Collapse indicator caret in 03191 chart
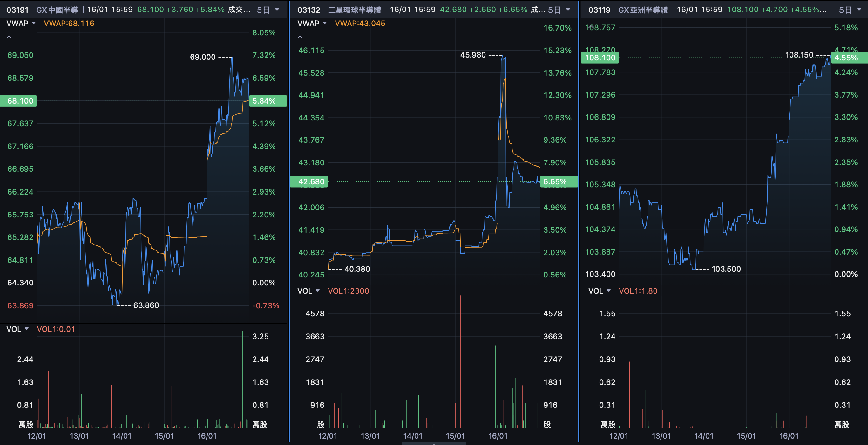Image resolution: width=868 pixels, height=445 pixels. point(9,37)
